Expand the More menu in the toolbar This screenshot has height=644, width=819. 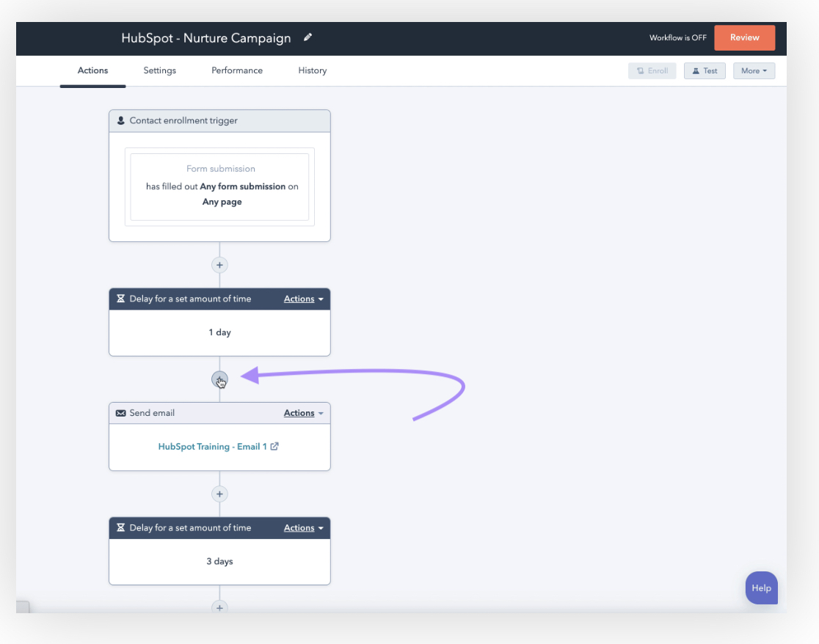(x=754, y=70)
